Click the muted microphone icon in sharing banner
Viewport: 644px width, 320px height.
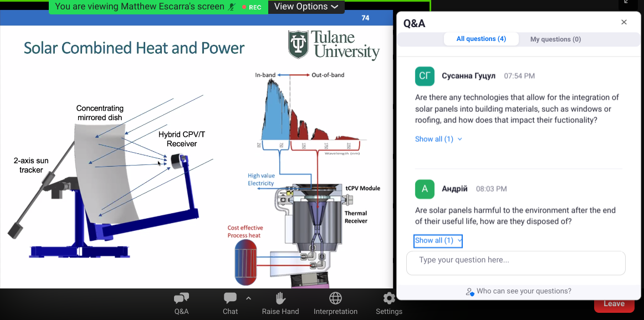pyautogui.click(x=232, y=7)
